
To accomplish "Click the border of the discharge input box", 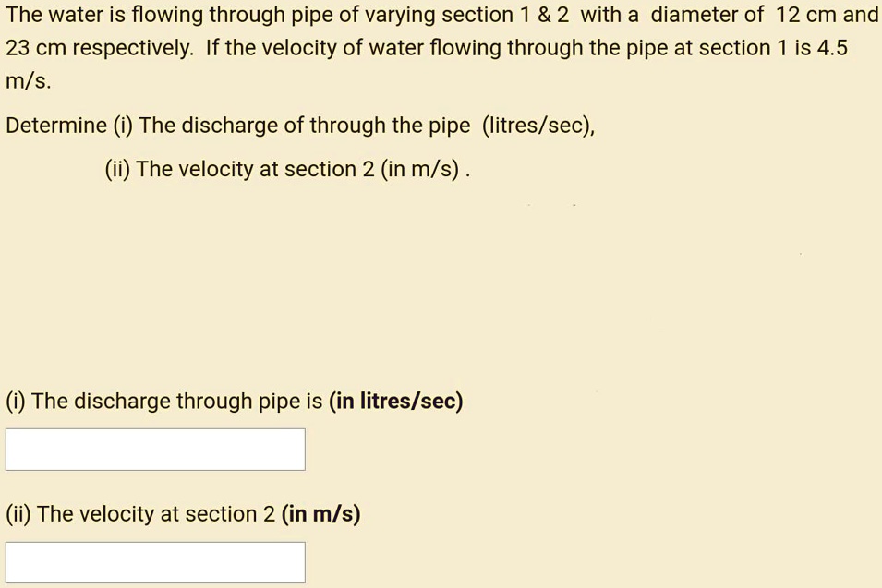I will point(155,429).
